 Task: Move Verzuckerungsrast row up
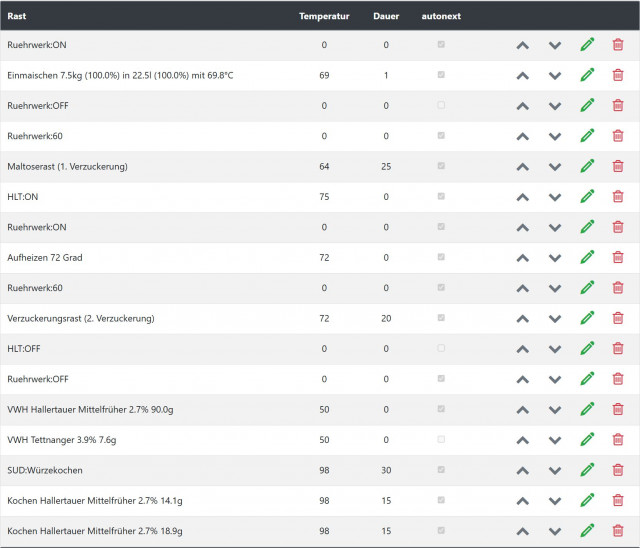522,318
